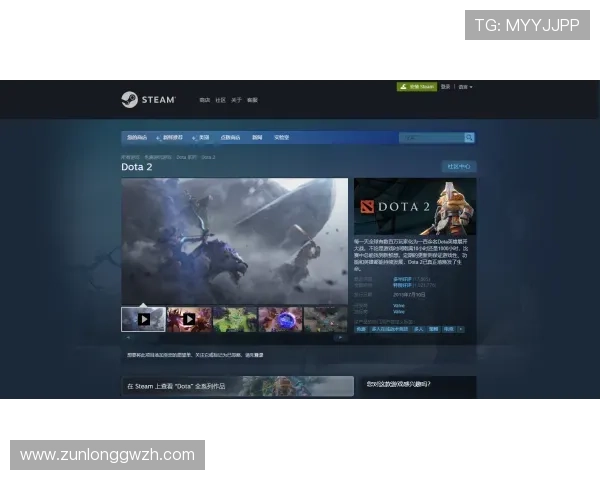This screenshot has width=600, height=480.
Task: Select the fifth gameplay screenshot thumbnail
Action: (326, 319)
